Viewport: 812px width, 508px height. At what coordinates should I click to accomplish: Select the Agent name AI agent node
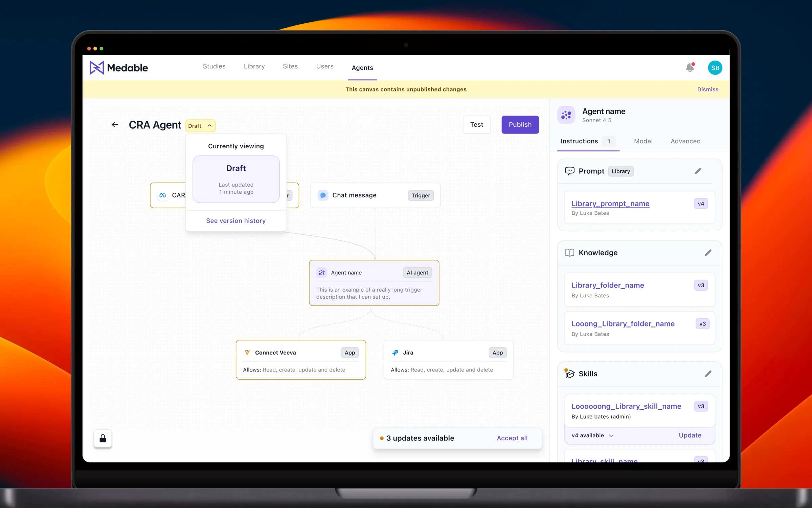374,283
